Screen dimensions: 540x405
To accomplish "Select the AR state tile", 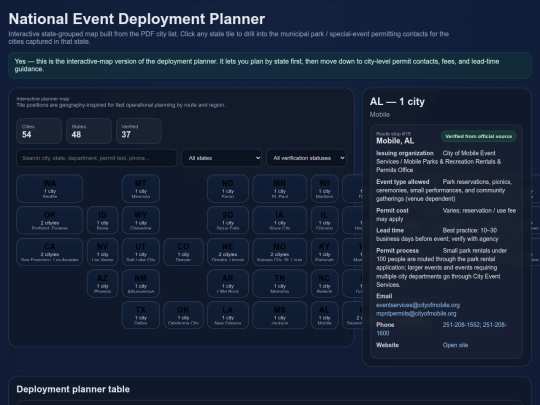I will (228, 283).
